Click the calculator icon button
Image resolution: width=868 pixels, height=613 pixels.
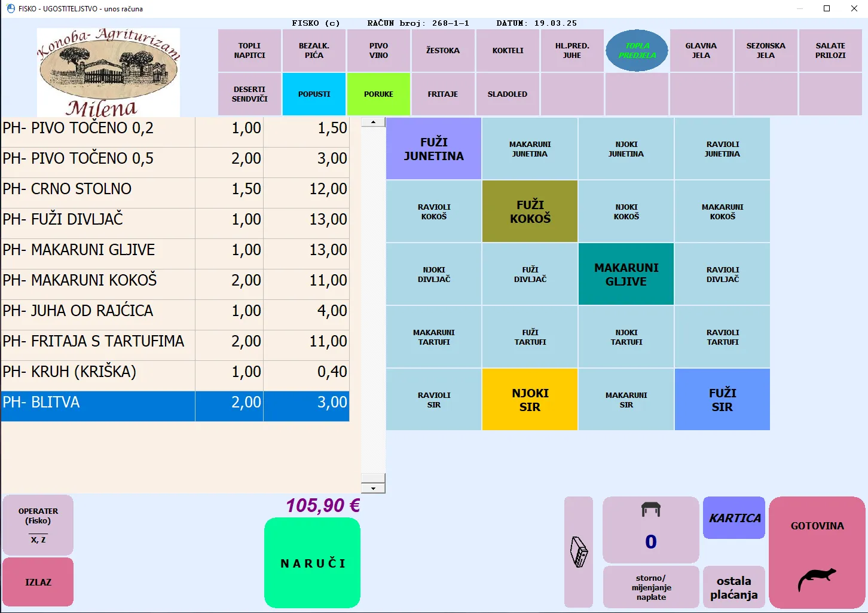click(x=579, y=551)
